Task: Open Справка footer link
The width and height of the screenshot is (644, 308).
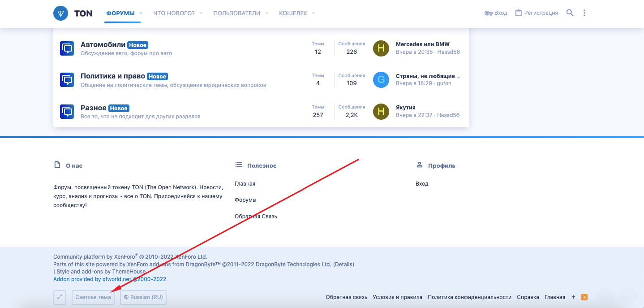Action: pos(528,297)
